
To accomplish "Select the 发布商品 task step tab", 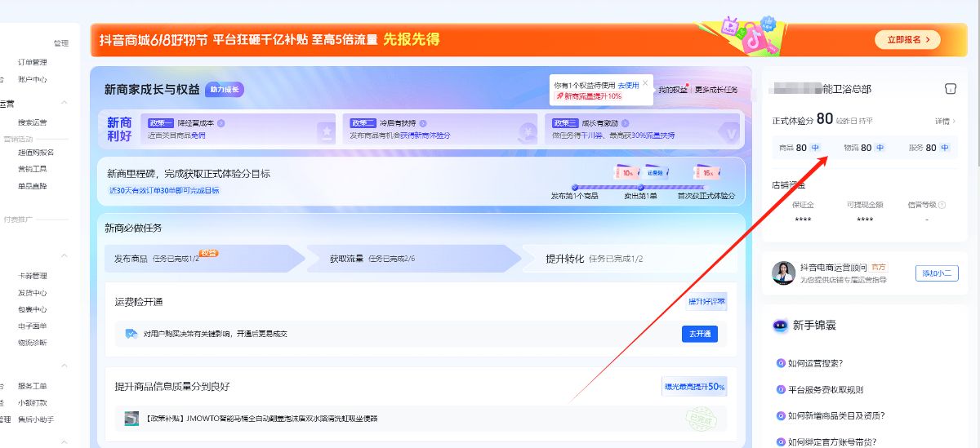I will click(x=204, y=258).
